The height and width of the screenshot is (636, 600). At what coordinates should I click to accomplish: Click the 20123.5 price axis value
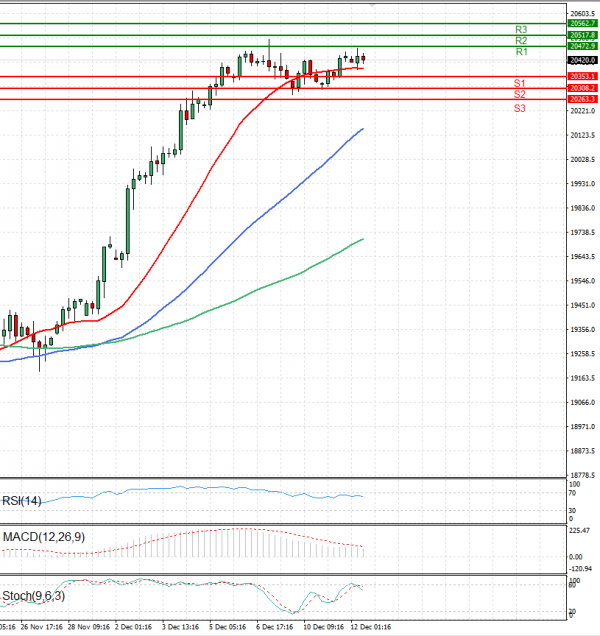(583, 135)
